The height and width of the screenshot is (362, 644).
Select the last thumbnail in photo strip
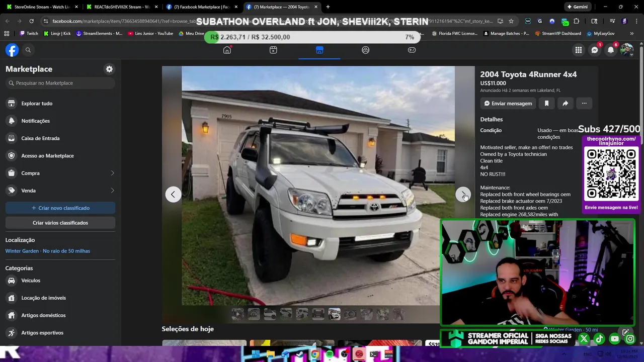(x=398, y=314)
